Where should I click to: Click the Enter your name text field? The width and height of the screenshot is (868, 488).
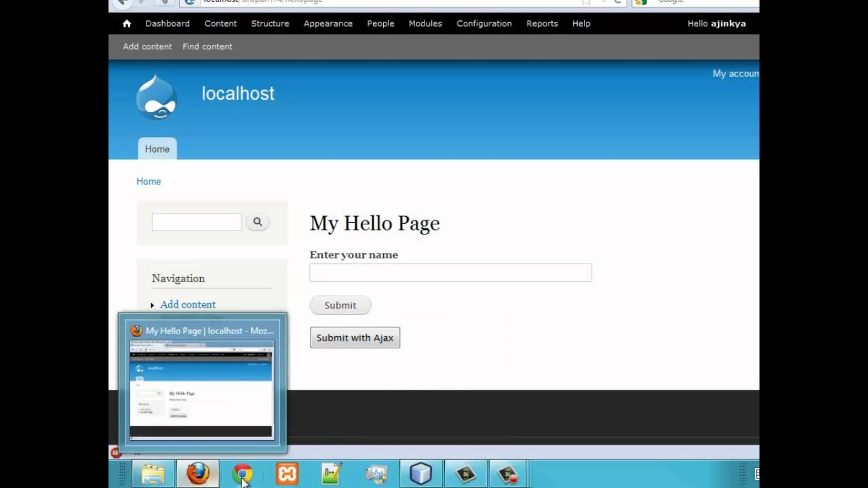(451, 273)
